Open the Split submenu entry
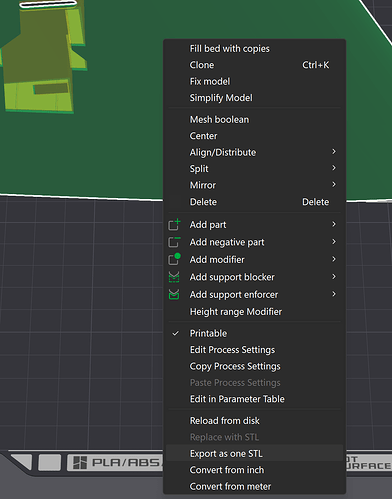This screenshot has height=499, width=392. (255, 169)
